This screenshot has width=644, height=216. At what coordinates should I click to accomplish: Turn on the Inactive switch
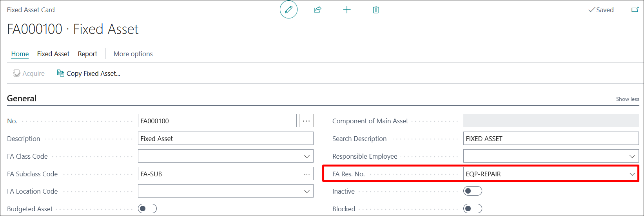click(x=472, y=191)
